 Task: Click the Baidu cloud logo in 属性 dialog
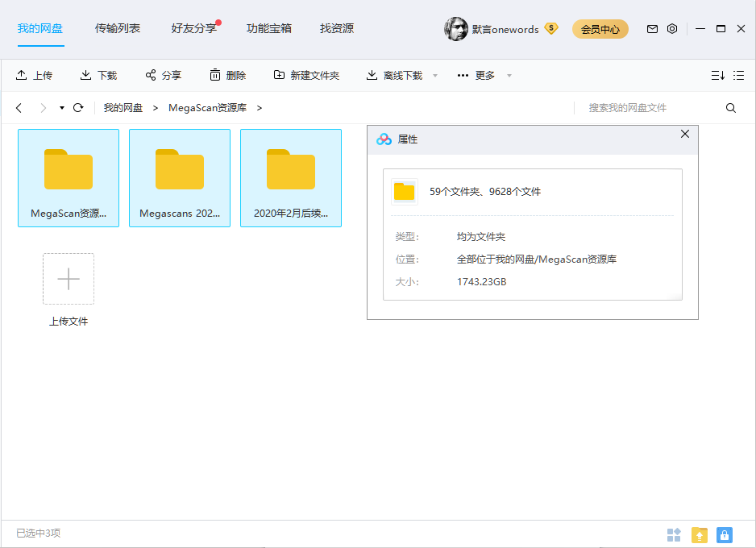point(384,139)
